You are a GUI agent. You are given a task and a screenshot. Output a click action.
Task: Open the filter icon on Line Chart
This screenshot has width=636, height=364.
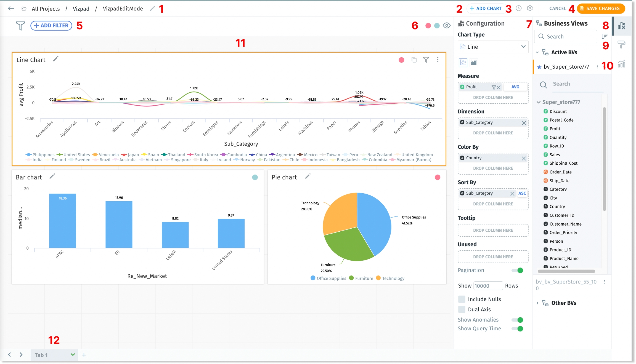point(426,60)
